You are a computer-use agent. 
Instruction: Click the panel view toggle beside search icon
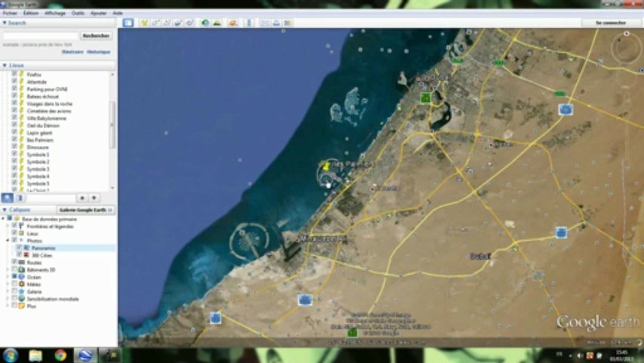20,198
